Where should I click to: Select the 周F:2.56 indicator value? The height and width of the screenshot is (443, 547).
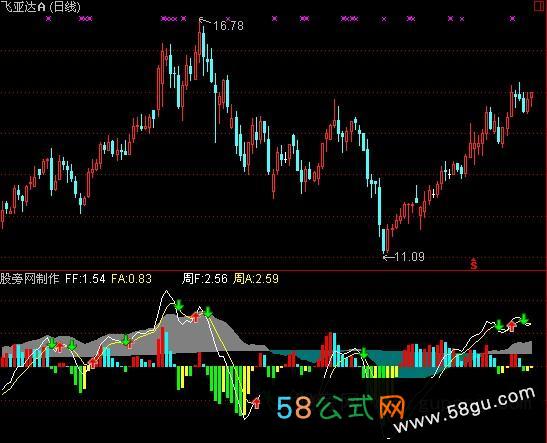pyautogui.click(x=204, y=279)
